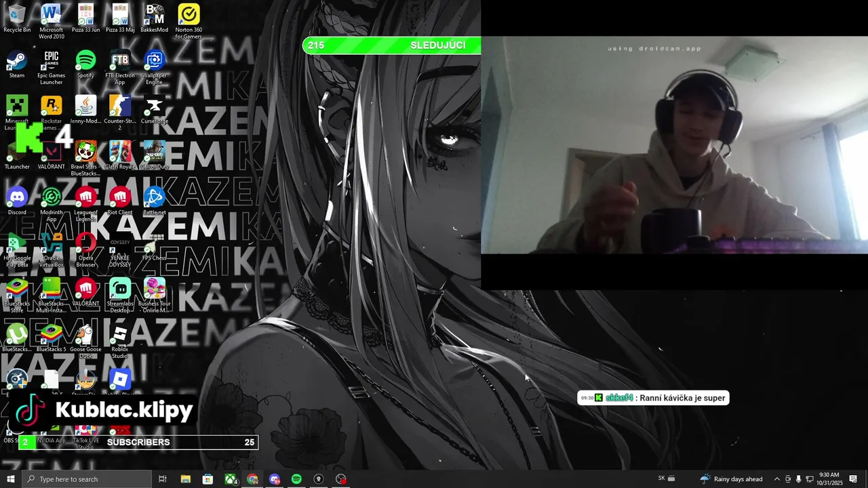Launch Microsoft Word 2010 shortcut
868x488 pixels.
[x=52, y=21]
